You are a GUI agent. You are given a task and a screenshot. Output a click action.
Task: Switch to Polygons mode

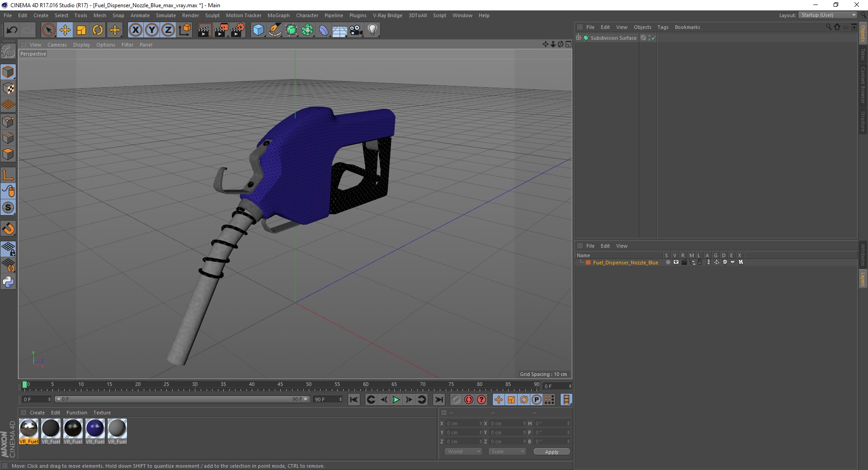(8, 154)
